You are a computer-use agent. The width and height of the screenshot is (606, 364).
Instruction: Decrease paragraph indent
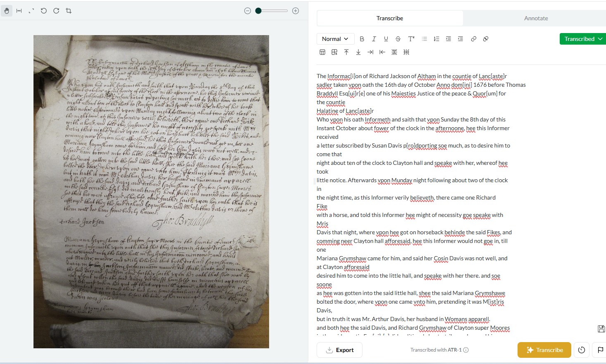click(x=460, y=39)
